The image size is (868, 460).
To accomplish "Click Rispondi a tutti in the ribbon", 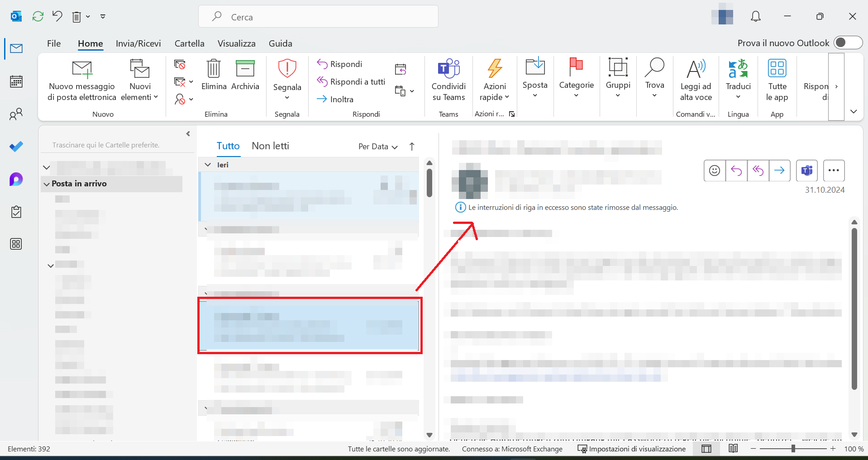I will pos(351,82).
